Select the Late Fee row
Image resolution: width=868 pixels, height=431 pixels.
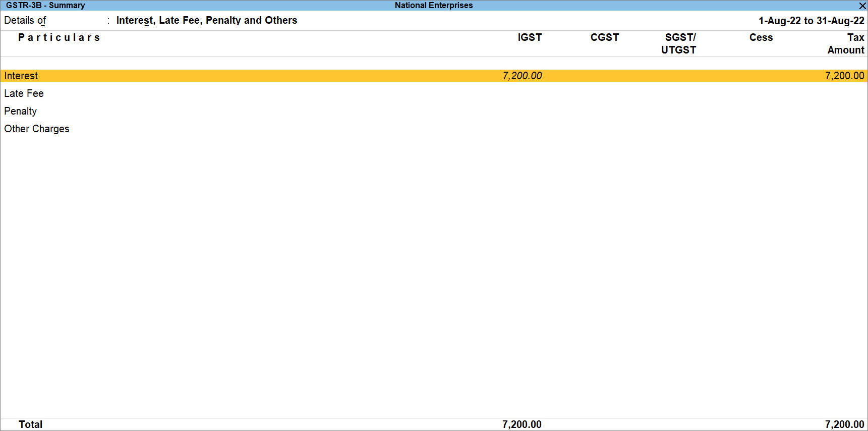[x=434, y=93]
